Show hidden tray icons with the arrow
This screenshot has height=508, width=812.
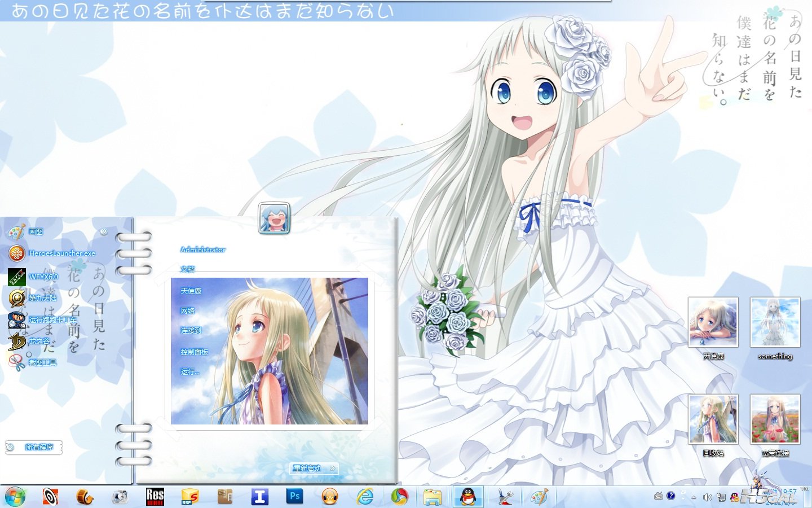pyautogui.click(x=694, y=497)
